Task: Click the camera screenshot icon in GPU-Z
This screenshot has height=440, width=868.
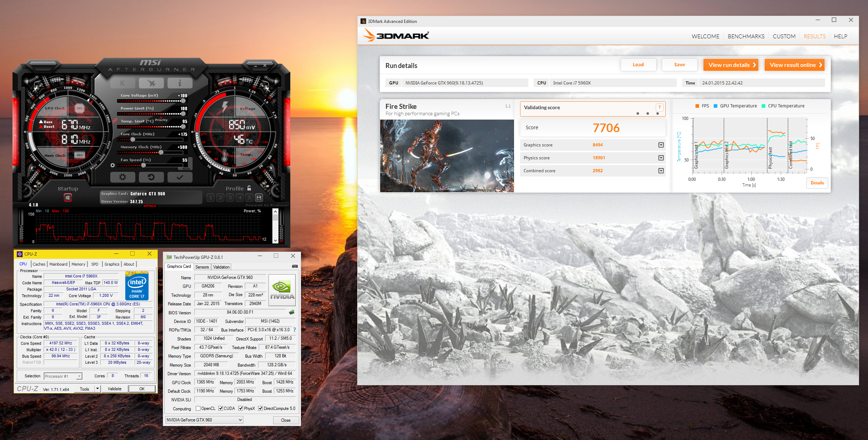Action: point(295,266)
